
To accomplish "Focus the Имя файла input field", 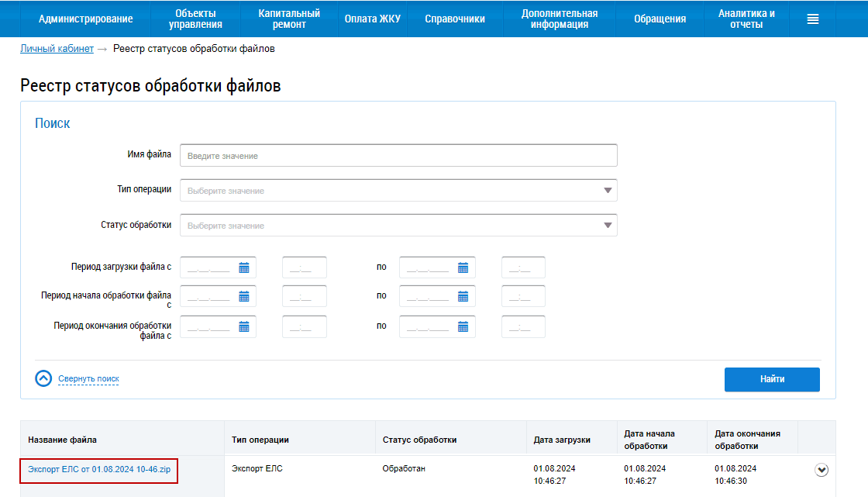I will pyautogui.click(x=398, y=156).
